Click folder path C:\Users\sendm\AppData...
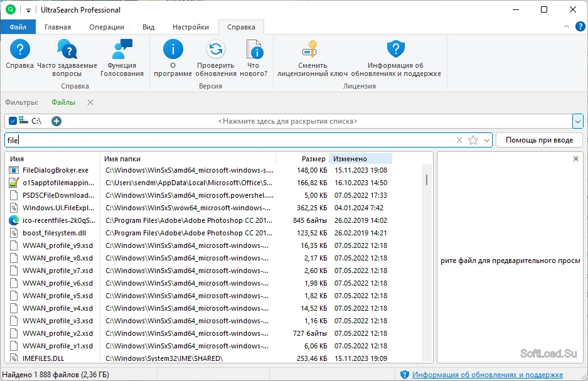The image size is (588, 381). click(x=189, y=183)
